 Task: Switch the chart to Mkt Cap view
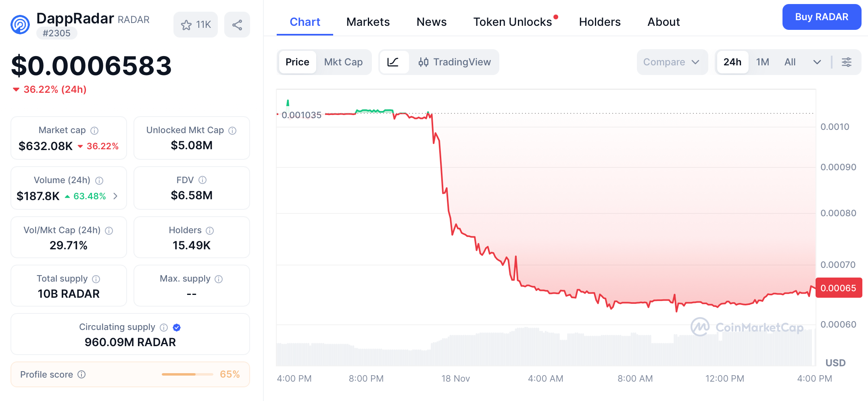[x=343, y=62]
